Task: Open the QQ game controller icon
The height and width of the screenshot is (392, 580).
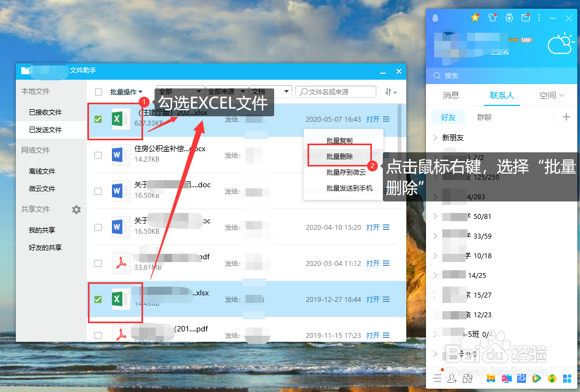Action: 491,378
